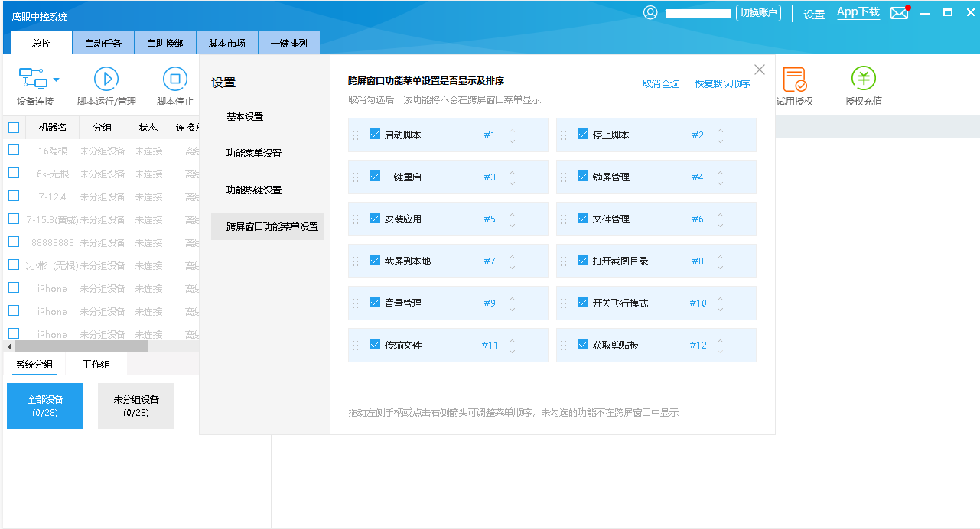
Task: Grab the drag handle of 锁屏管理
Action: (x=563, y=177)
